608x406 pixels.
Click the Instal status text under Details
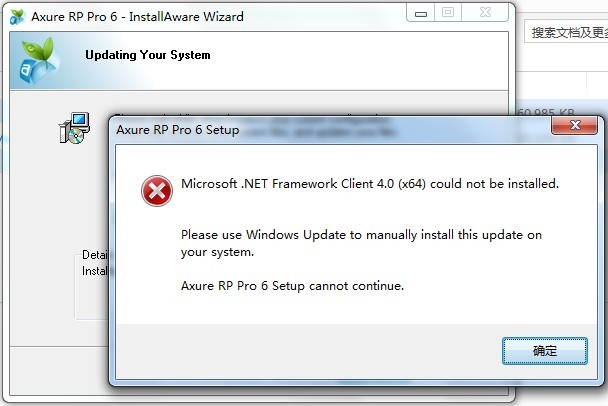coord(95,271)
